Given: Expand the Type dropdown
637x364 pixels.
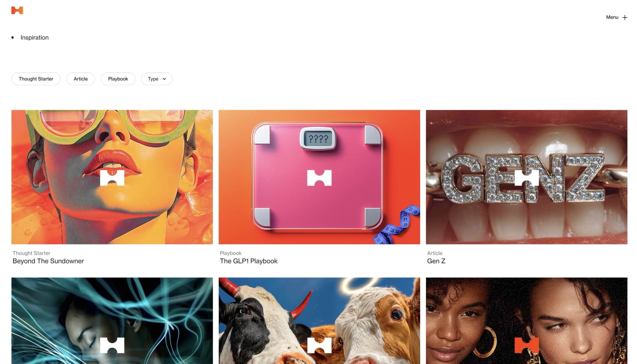Looking at the screenshot, I should (x=157, y=79).
